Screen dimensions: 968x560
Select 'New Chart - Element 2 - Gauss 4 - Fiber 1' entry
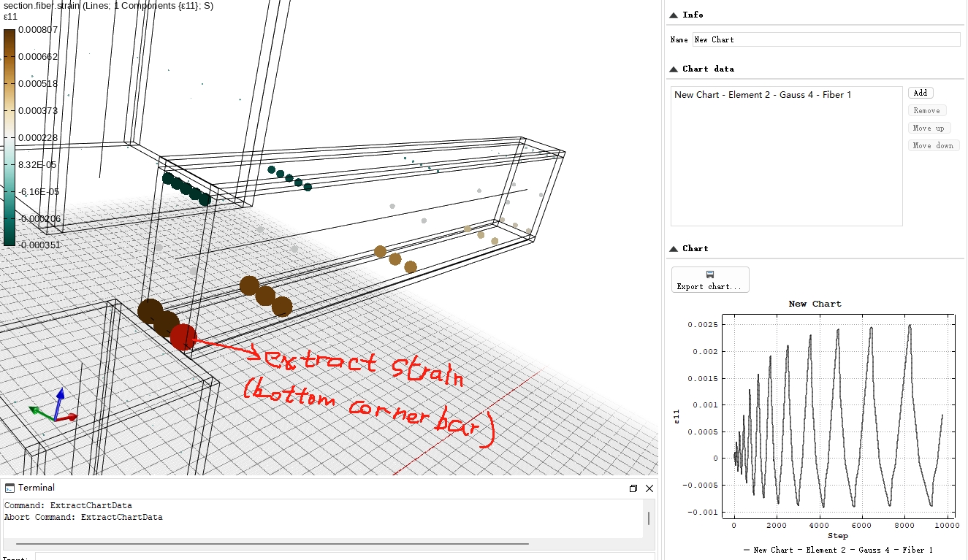coord(763,95)
